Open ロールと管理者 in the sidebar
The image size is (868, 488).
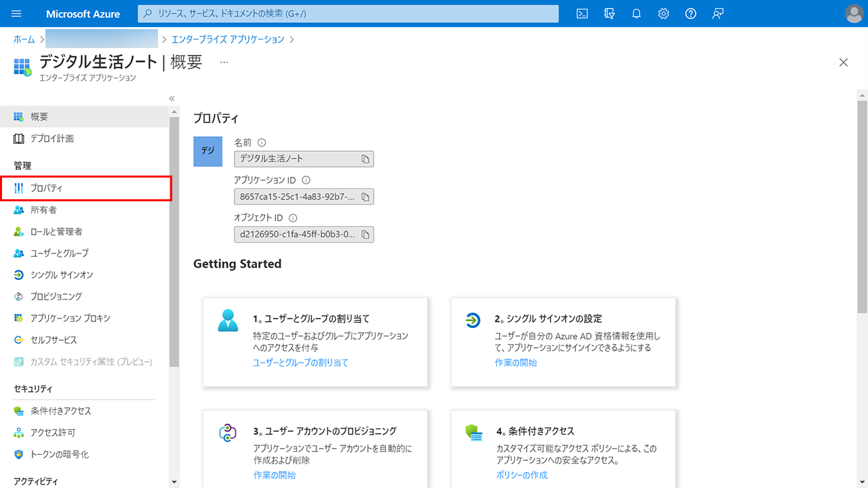[x=84, y=232]
